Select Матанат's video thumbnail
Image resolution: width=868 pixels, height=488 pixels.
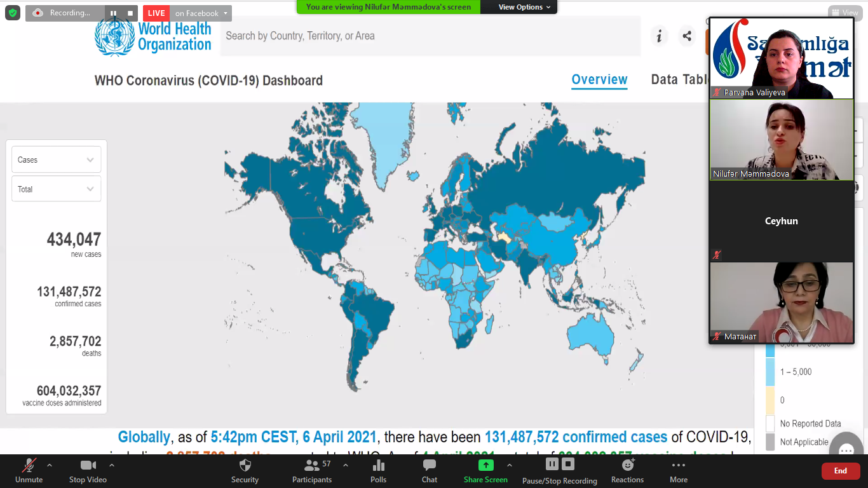point(782,302)
